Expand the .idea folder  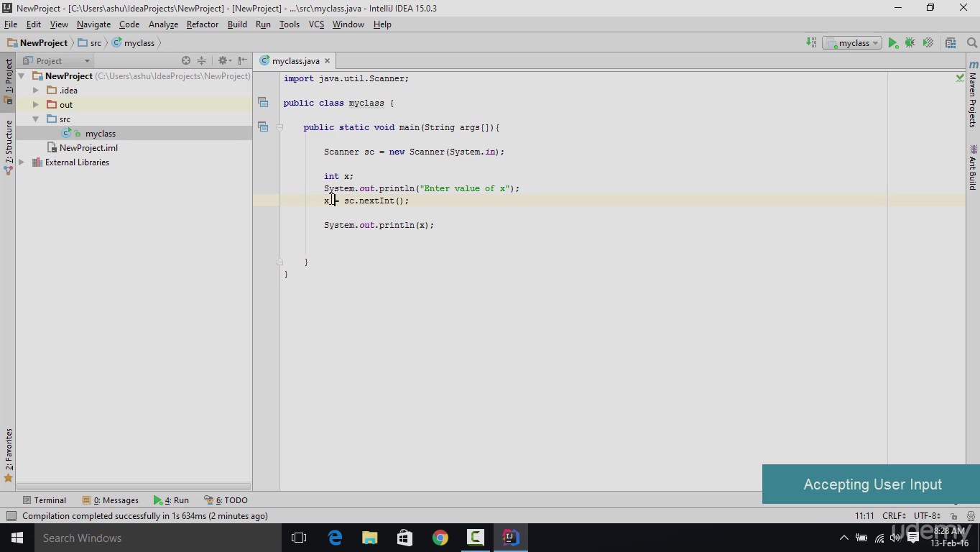coord(35,91)
